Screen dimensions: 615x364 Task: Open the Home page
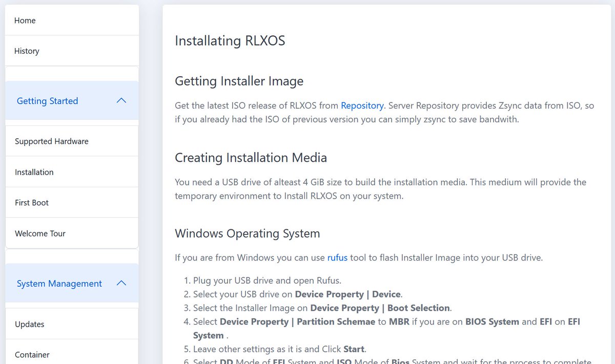(x=25, y=20)
